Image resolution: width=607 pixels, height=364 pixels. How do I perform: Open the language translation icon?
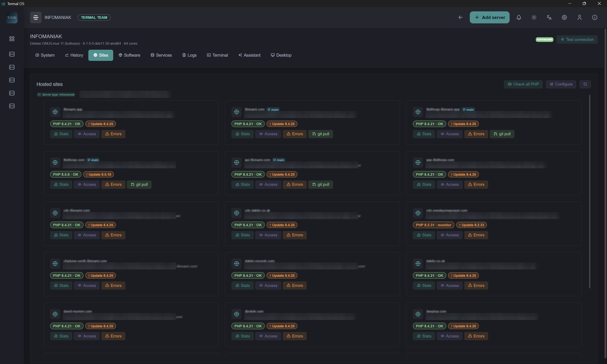click(549, 17)
